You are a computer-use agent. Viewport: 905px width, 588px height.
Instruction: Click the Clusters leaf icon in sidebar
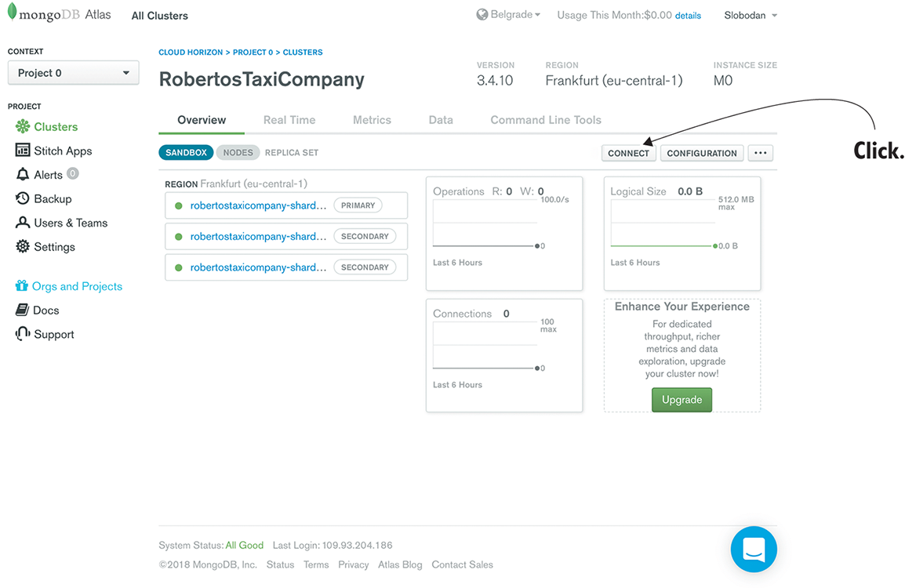click(x=23, y=127)
